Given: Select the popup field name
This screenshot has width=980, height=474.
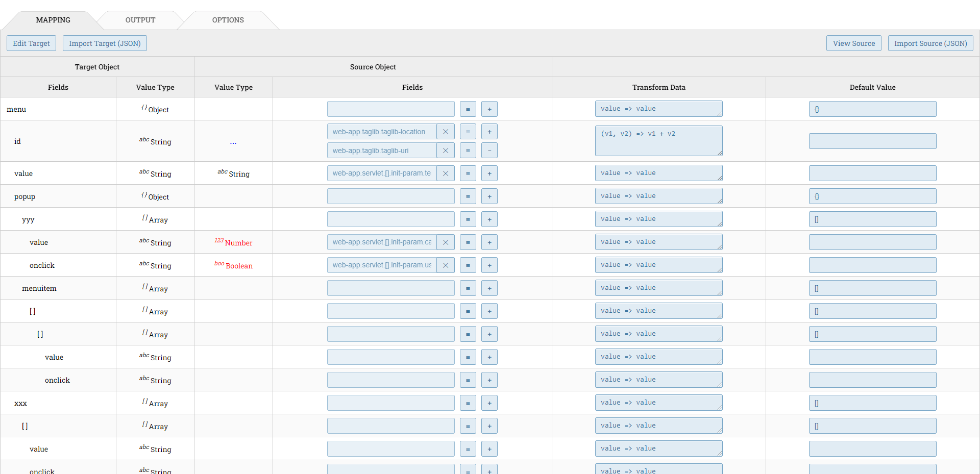Looking at the screenshot, I should pyautogui.click(x=24, y=196).
